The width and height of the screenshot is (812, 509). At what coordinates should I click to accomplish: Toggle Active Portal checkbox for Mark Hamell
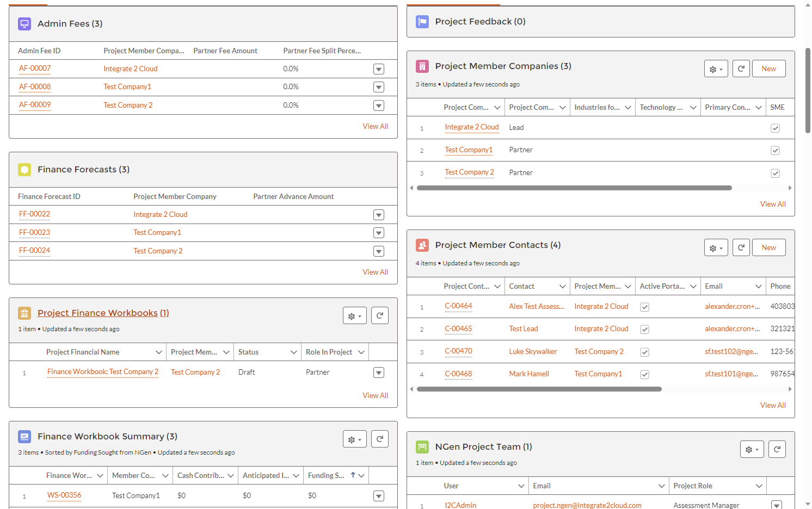click(645, 375)
